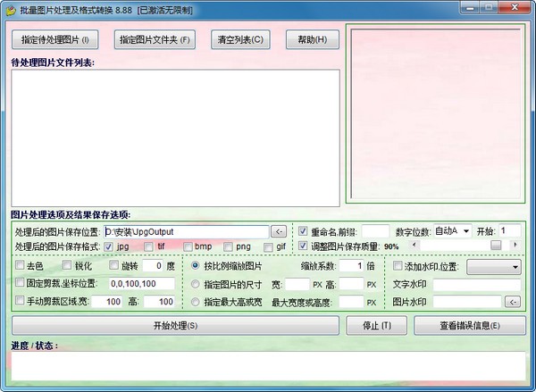Click the 待处理图片 file list box
The width and height of the screenshot is (536, 392).
[175, 138]
